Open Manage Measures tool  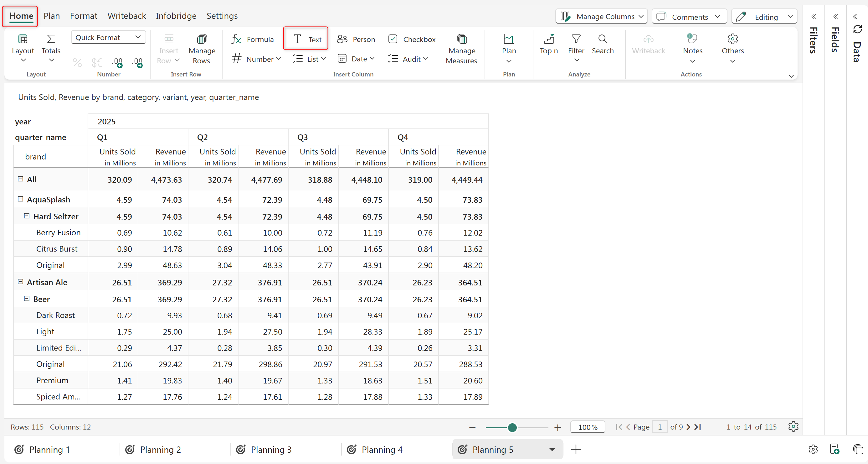point(461,49)
